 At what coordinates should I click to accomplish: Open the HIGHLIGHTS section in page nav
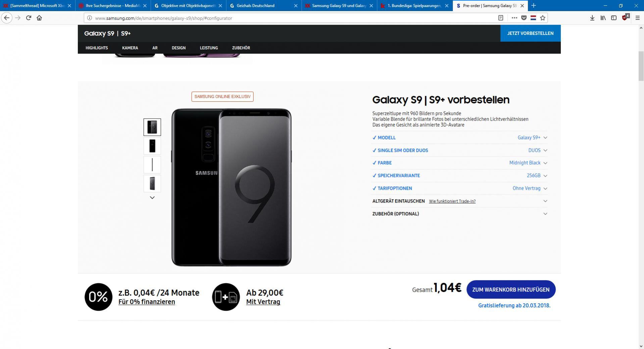[x=97, y=48]
